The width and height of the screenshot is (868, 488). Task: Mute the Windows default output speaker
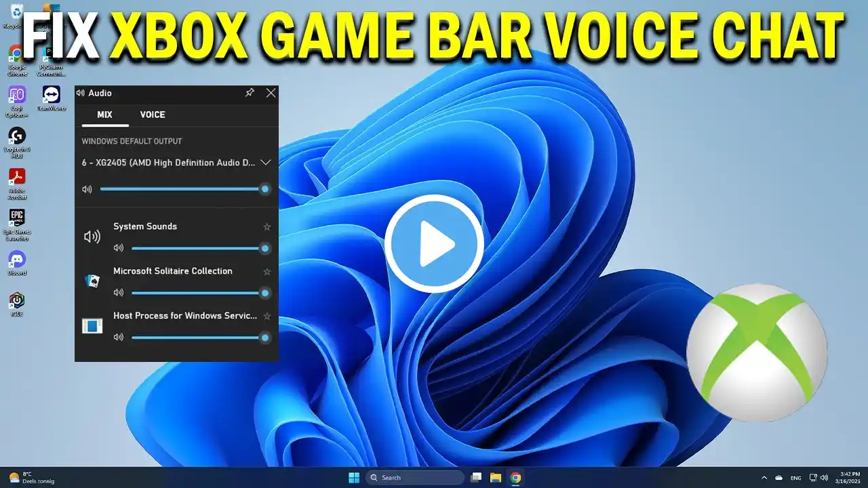(87, 189)
